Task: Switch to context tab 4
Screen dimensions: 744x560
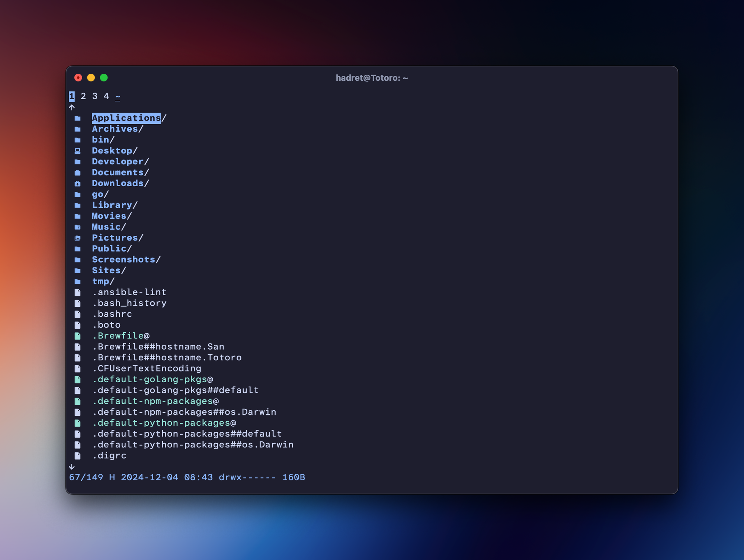Action: pyautogui.click(x=106, y=96)
